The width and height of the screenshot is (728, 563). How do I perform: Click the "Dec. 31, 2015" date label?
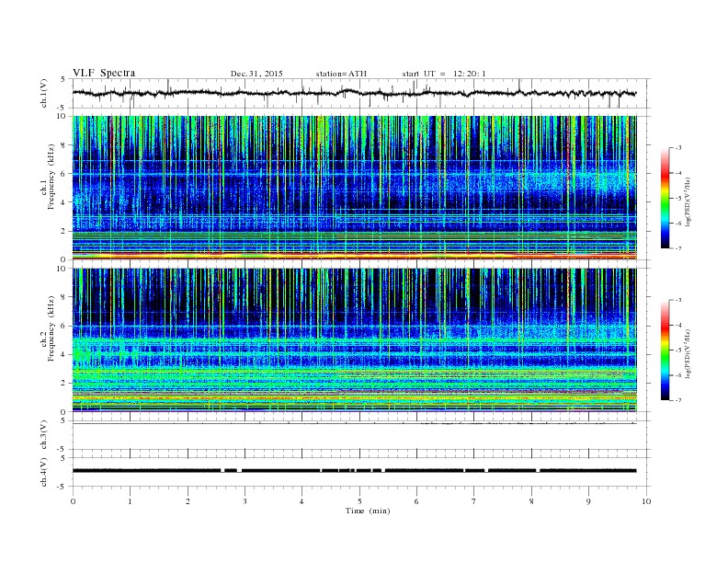point(256,74)
